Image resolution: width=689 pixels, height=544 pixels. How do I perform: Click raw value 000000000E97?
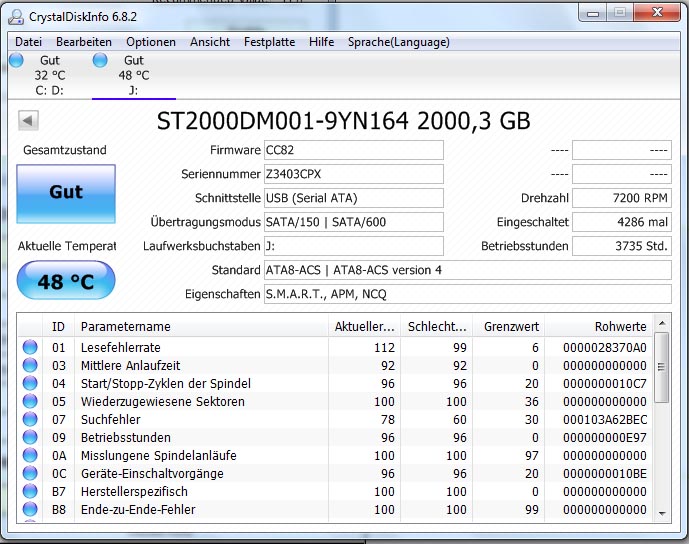pyautogui.click(x=605, y=438)
